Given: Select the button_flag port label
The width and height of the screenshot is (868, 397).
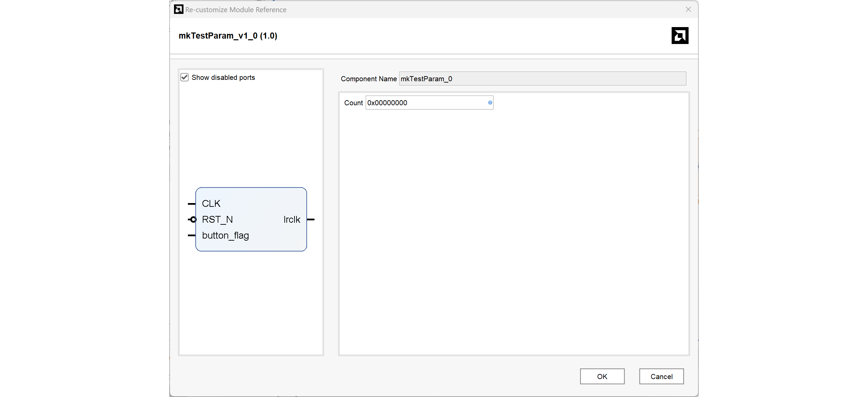Looking at the screenshot, I should coord(225,236).
